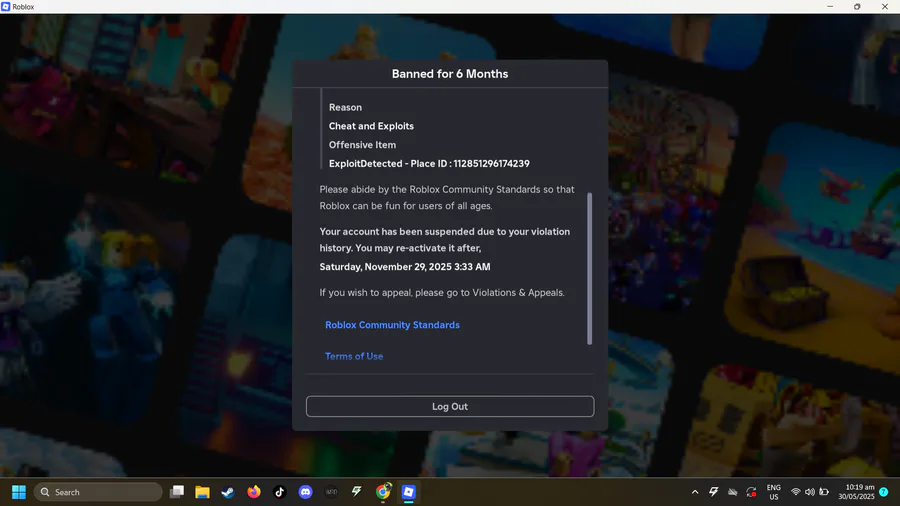Click the 'Saturday, November 29, 2025 3:33 AM' date
This screenshot has height=506, width=900.
click(x=405, y=267)
